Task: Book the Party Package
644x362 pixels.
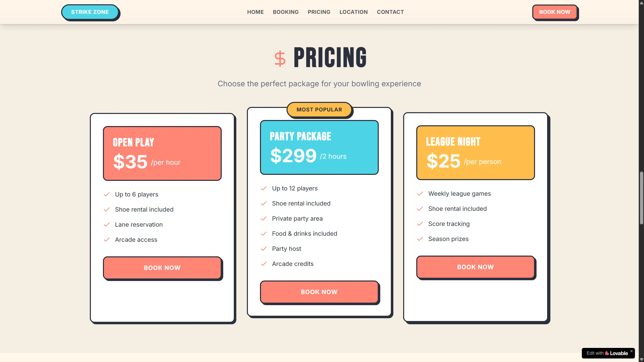Action: pyautogui.click(x=319, y=292)
